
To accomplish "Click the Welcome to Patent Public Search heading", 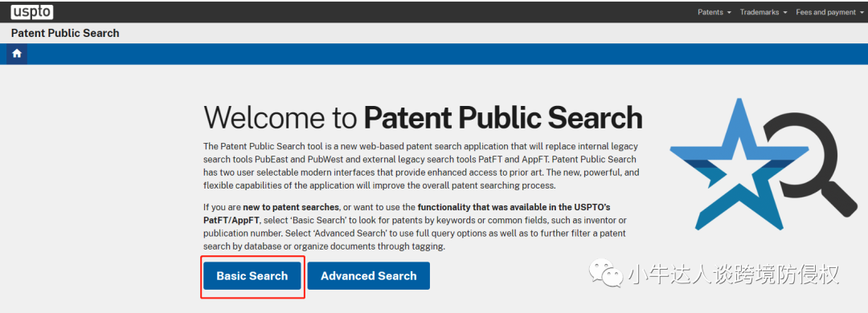I will click(x=423, y=117).
